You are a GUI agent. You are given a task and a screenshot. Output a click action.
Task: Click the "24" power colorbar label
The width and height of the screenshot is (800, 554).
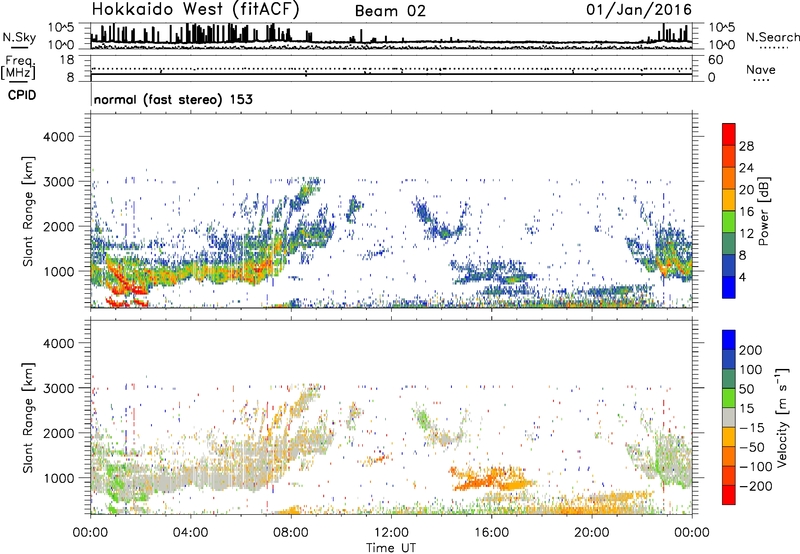tap(746, 168)
